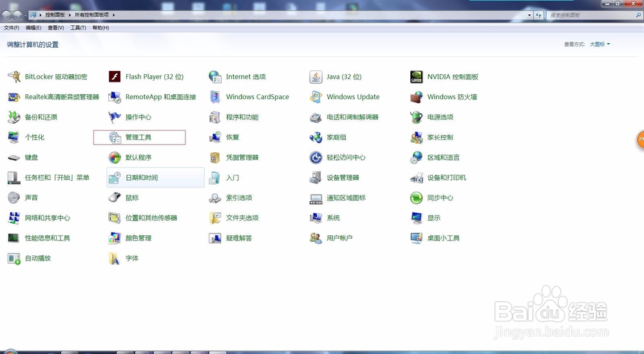
Task: Open the 程序和功能 icon
Action: point(215,117)
